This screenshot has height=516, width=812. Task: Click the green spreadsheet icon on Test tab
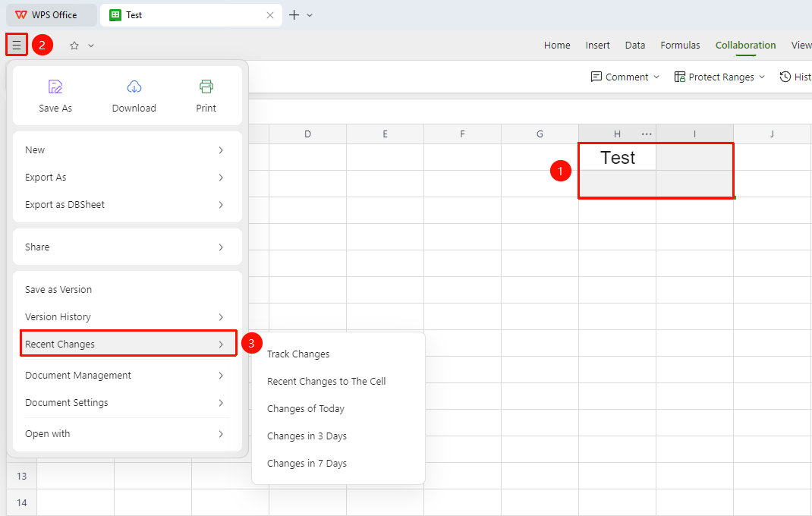pyautogui.click(x=115, y=15)
